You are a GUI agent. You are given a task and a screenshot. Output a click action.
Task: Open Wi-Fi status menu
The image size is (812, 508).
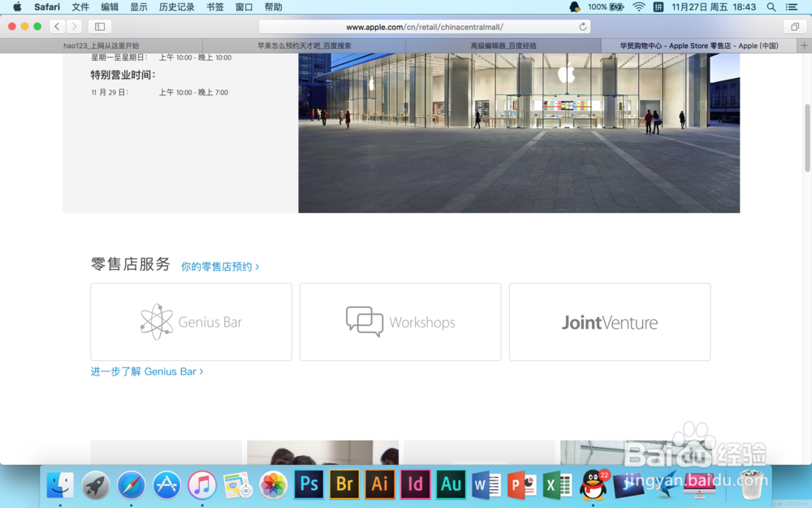(639, 7)
